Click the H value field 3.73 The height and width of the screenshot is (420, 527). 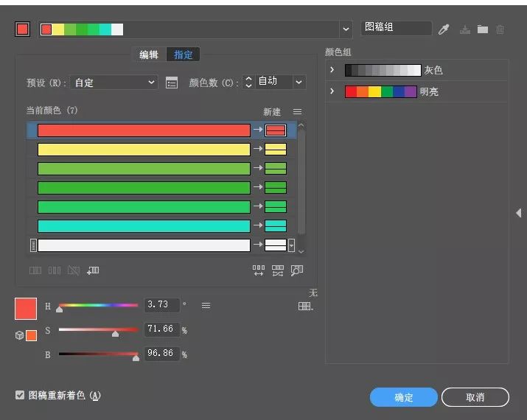(x=161, y=305)
